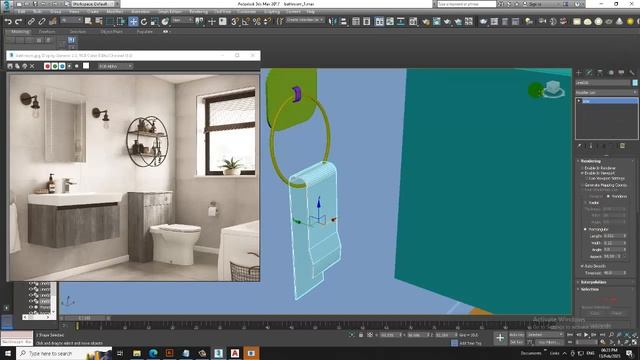
Task: Open the Hierarchy panel icon
Action: coord(600,73)
